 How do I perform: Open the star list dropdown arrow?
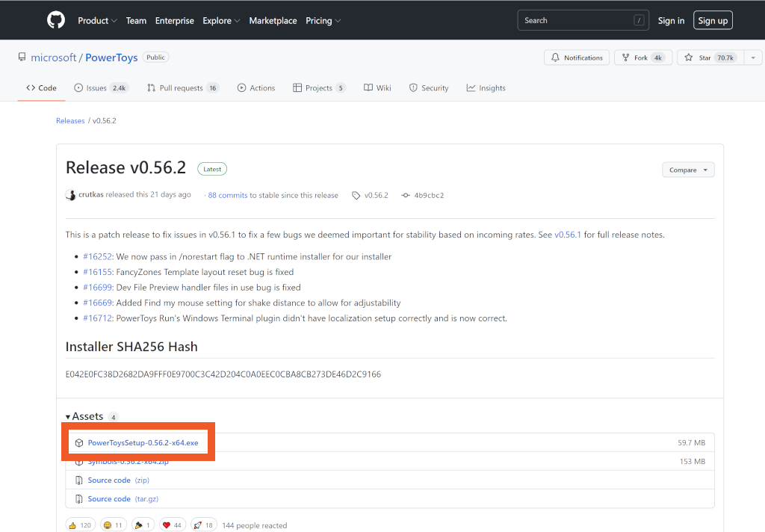[753, 58]
